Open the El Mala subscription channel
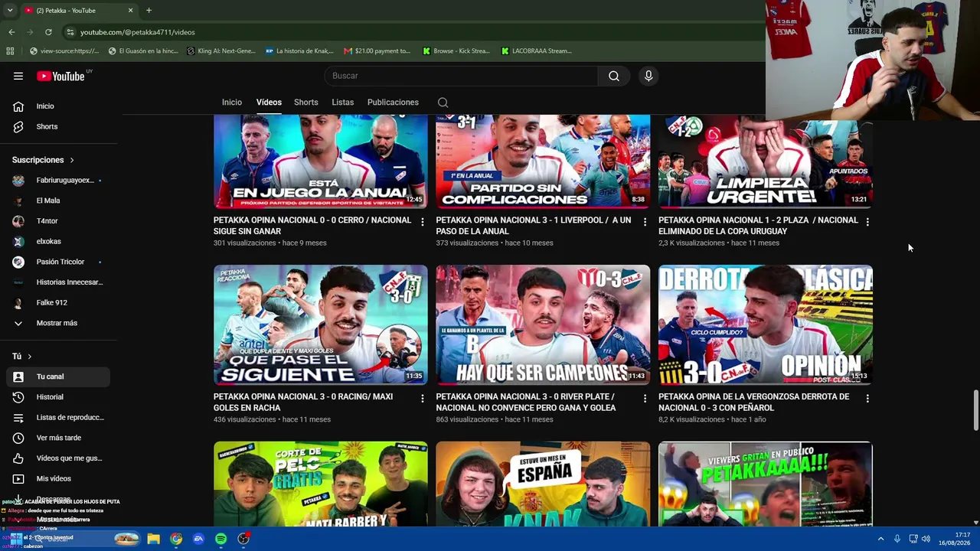Screen dimensions: 980x551 pyautogui.click(x=57, y=201)
